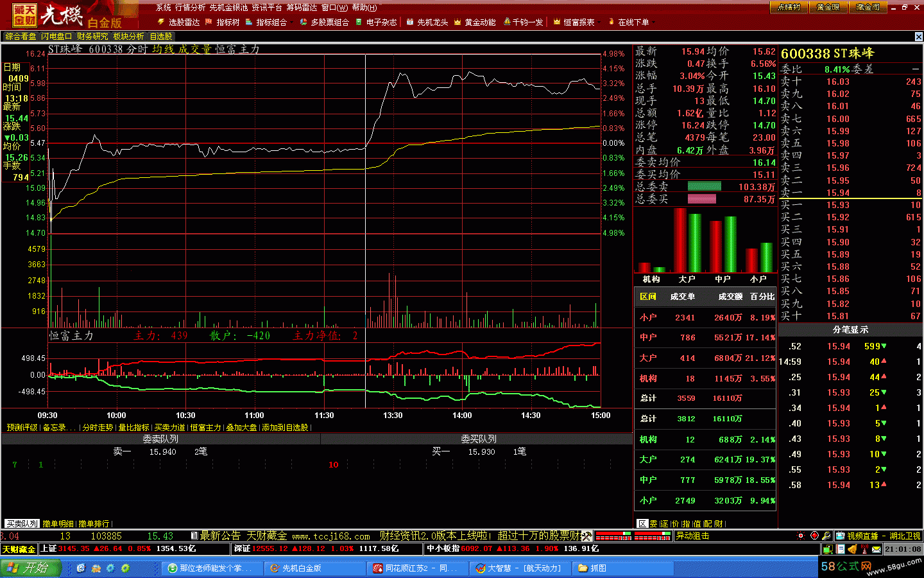This screenshot has height=578, width=924.
Task: Click the 点睛树 button
Action: click(x=789, y=7)
